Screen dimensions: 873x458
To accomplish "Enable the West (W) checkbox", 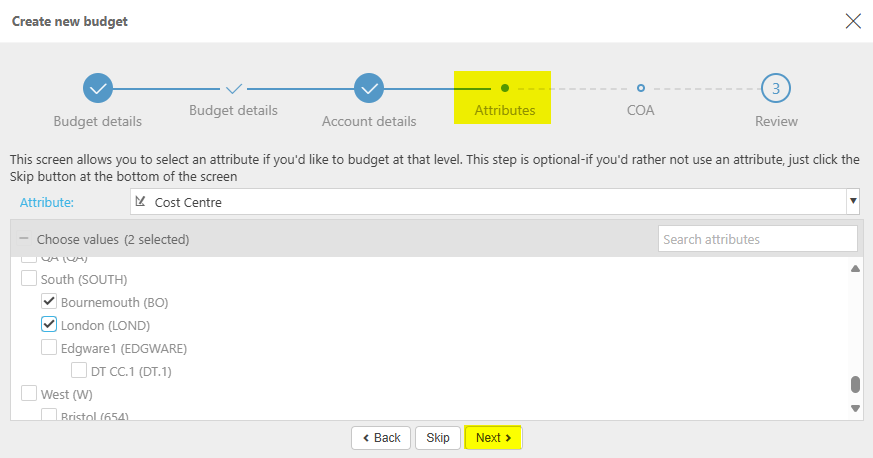I will (x=29, y=394).
